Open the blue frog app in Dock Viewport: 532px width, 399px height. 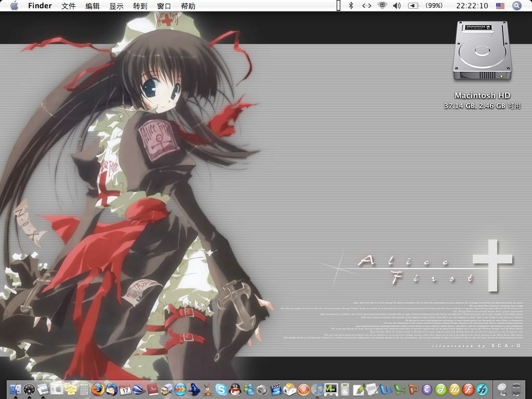(194, 389)
